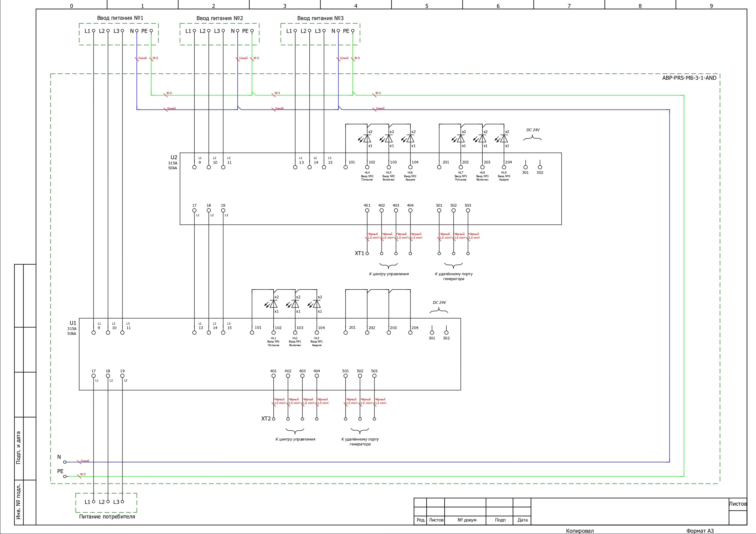756x534 pixels.
Task: Select the HL2 Ввод №1 Включен LED symbol
Action: [295, 304]
